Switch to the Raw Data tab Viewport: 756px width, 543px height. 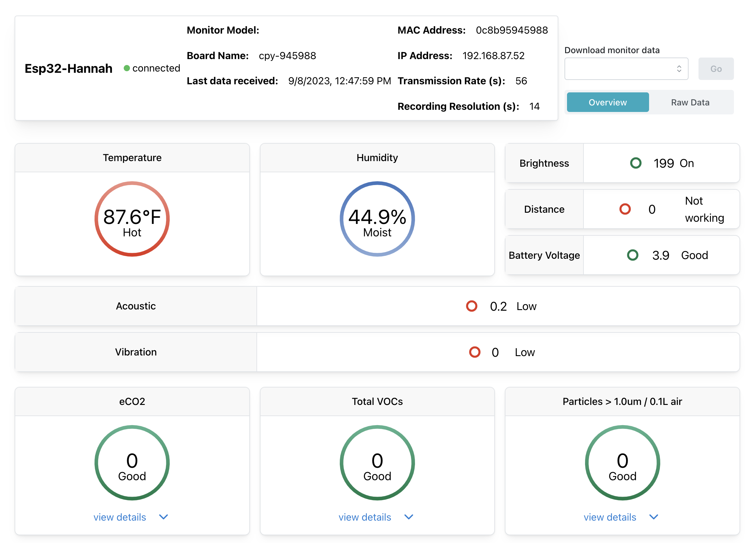[690, 102]
